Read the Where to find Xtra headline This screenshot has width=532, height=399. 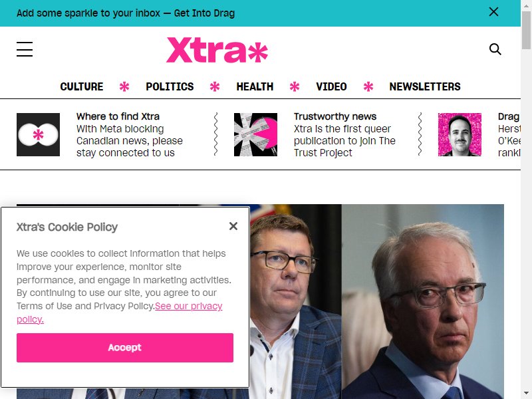(x=118, y=116)
